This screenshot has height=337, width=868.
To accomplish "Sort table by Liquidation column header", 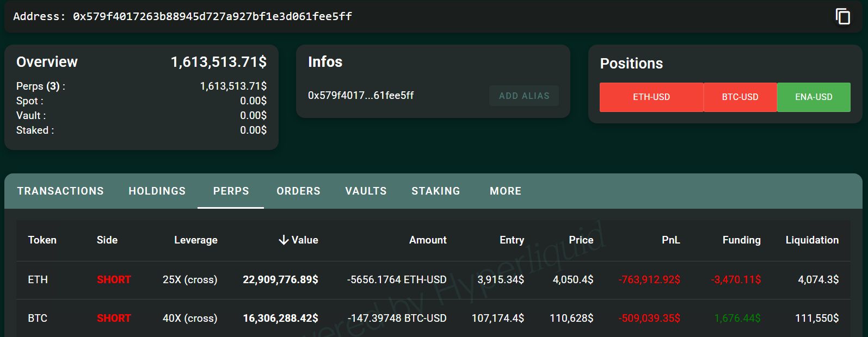I will 811,240.
